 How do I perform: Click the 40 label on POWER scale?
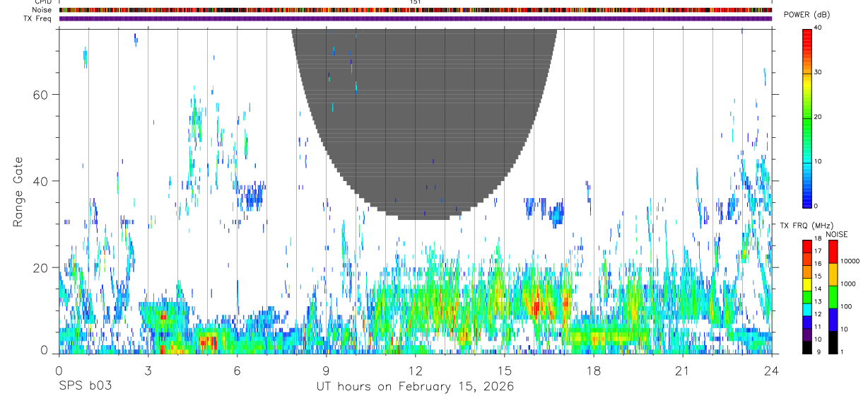[x=819, y=28]
